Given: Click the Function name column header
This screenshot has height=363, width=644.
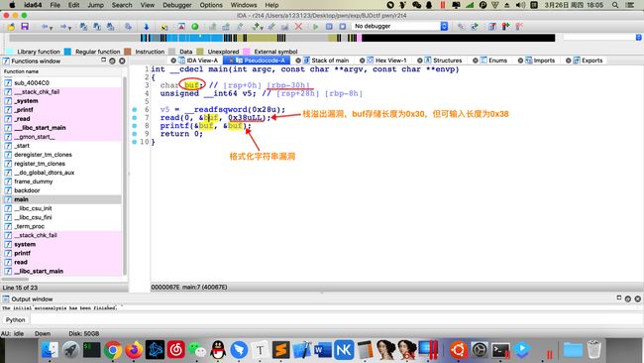Looking at the screenshot, I should pos(62,71).
